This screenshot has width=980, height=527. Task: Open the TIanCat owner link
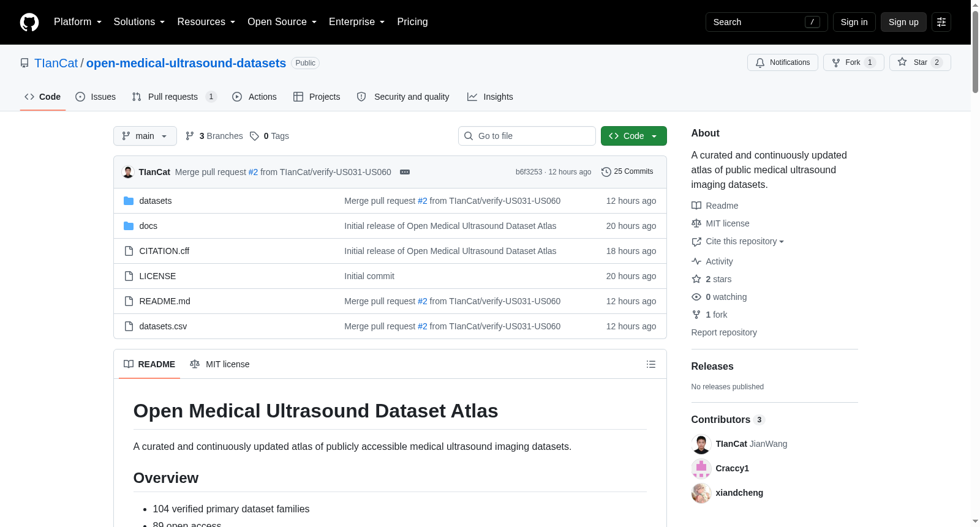coord(56,63)
